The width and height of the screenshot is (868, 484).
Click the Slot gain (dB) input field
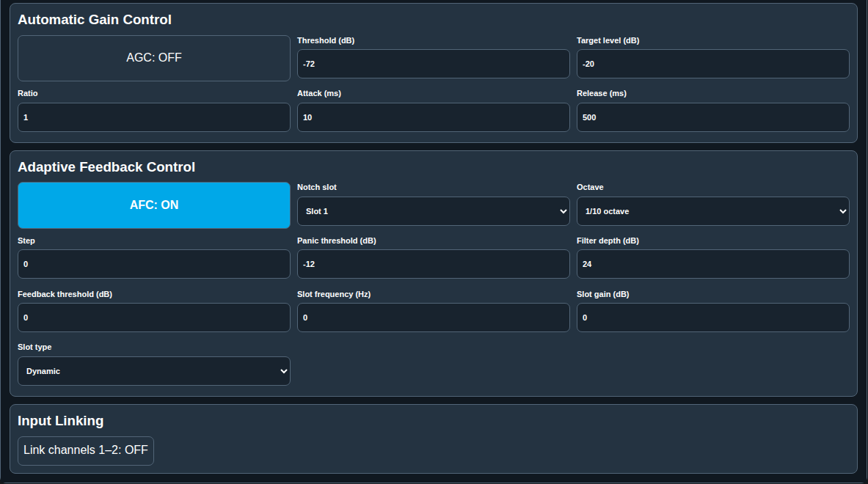(x=713, y=318)
